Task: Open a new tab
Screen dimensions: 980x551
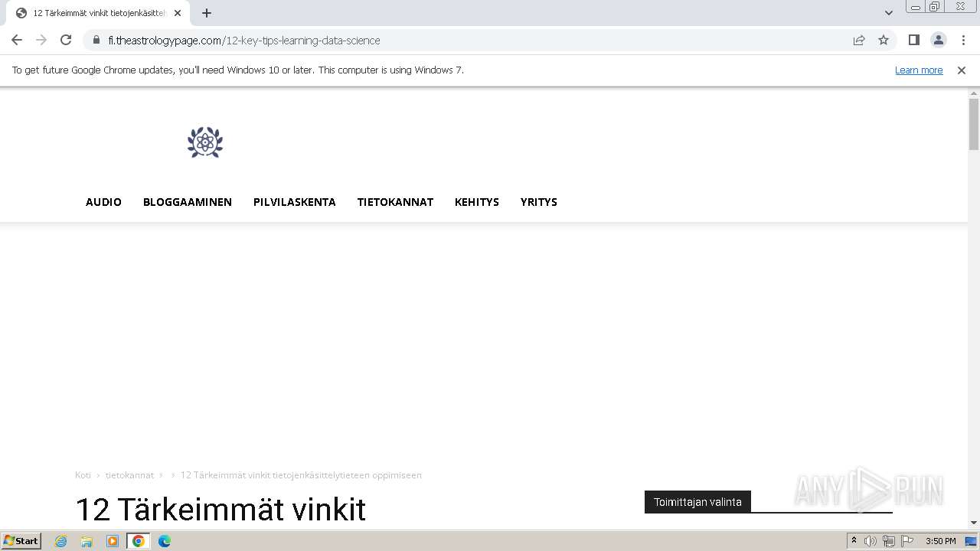Action: 207,13
